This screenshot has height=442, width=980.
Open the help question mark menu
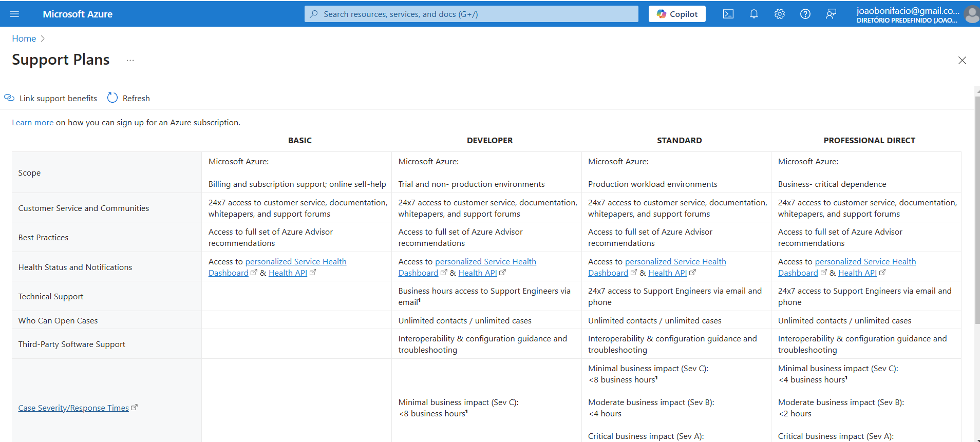click(805, 14)
